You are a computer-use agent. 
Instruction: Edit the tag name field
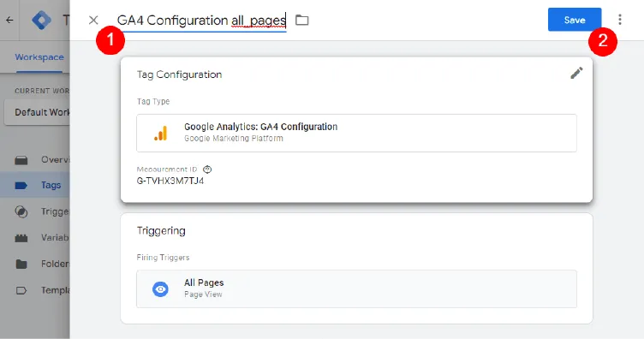pos(201,21)
